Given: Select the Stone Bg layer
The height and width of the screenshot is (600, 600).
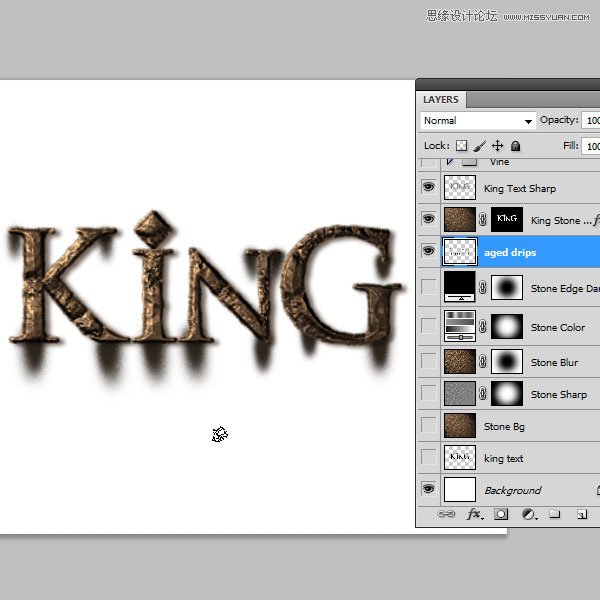Looking at the screenshot, I should click(520, 426).
